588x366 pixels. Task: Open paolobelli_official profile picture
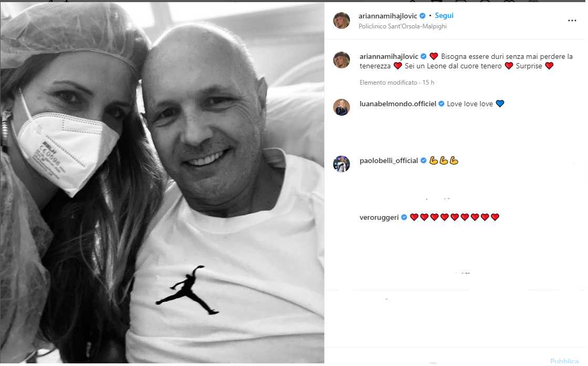(341, 164)
